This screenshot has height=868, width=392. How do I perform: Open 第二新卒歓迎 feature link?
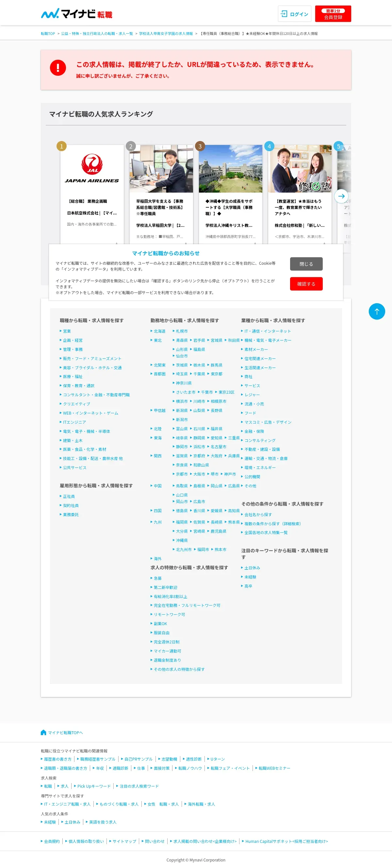[166, 588]
